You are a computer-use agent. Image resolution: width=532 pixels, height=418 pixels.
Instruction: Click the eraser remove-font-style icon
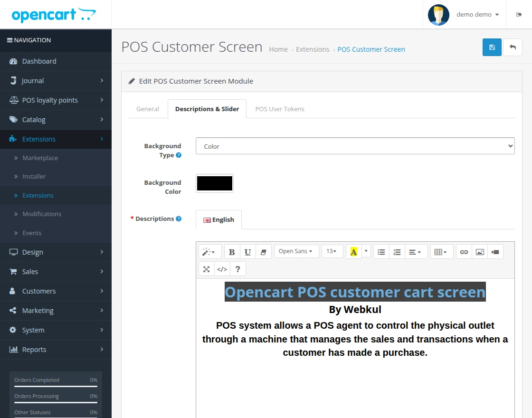click(x=263, y=252)
